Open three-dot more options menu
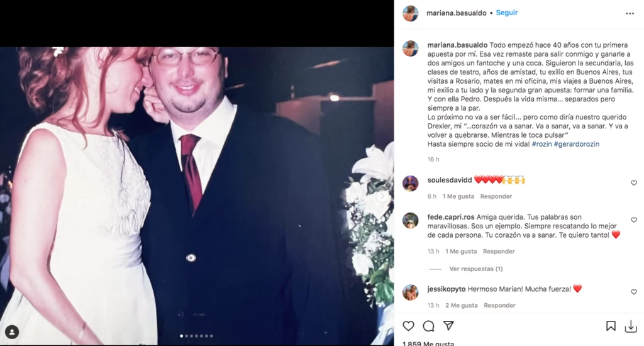Image resolution: width=644 pixels, height=346 pixels. pyautogui.click(x=630, y=14)
